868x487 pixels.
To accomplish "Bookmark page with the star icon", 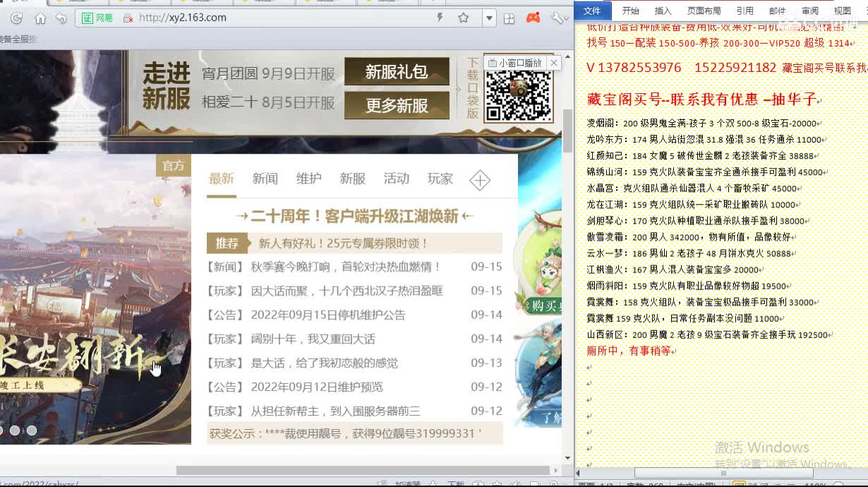I will (x=463, y=18).
